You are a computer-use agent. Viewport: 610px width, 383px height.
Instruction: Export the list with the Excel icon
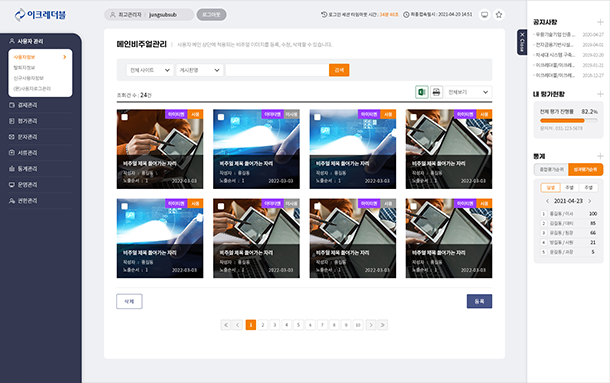click(x=422, y=92)
